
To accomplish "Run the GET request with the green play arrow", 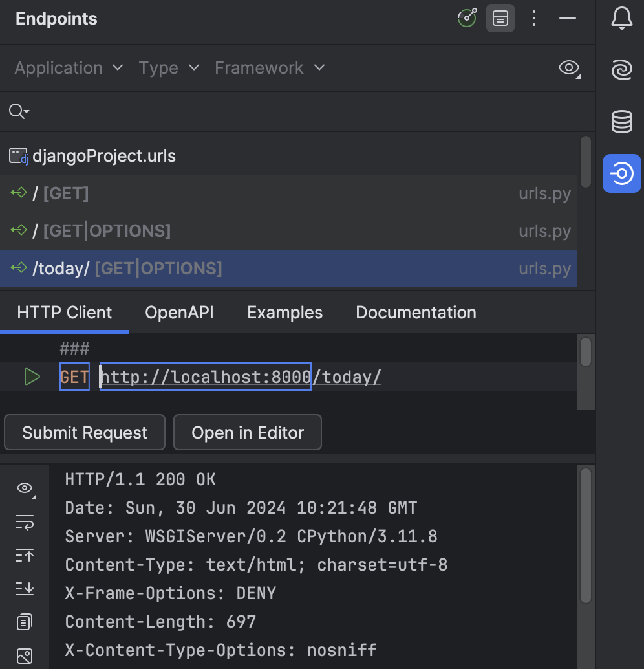I will tap(32, 377).
